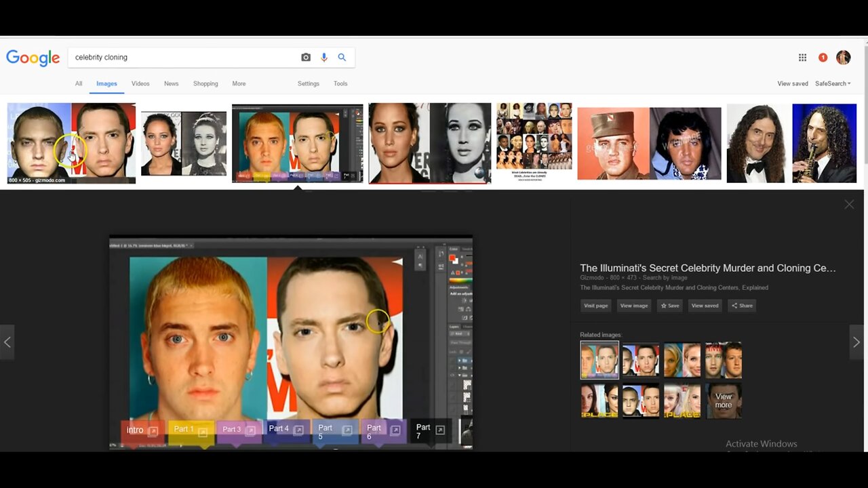Click the 'View more' related images tile
The height and width of the screenshot is (488, 868).
(724, 401)
